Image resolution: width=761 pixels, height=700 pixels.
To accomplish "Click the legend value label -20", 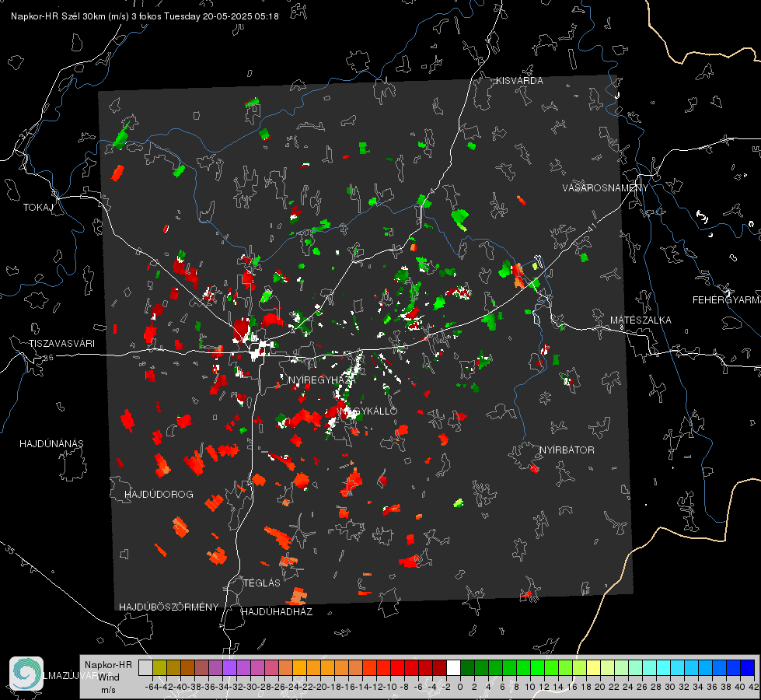I will tap(320, 687).
